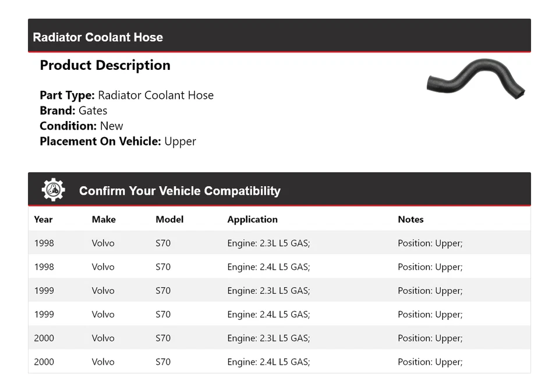559x392 pixels.
Task: Click the "Make" column header
Action: coord(104,219)
